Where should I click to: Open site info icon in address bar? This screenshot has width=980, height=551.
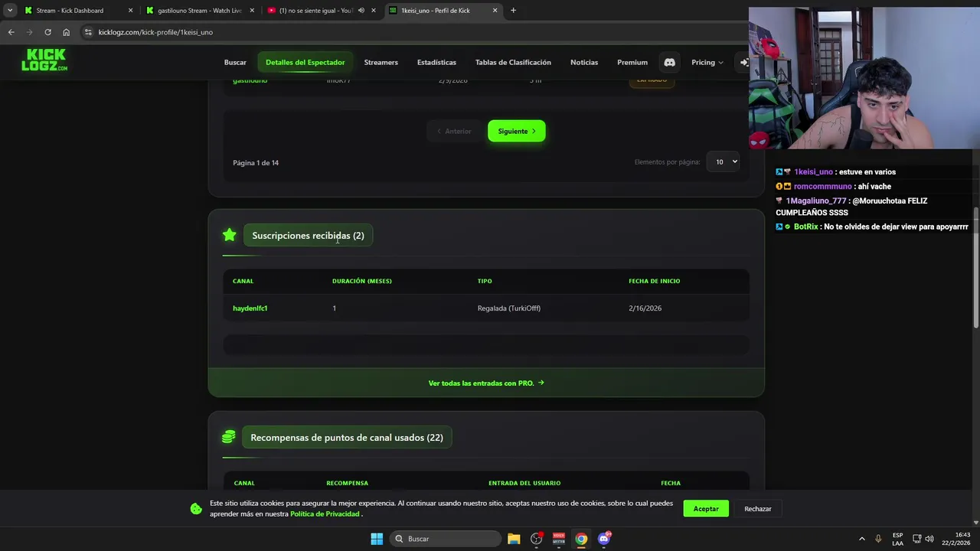point(88,32)
